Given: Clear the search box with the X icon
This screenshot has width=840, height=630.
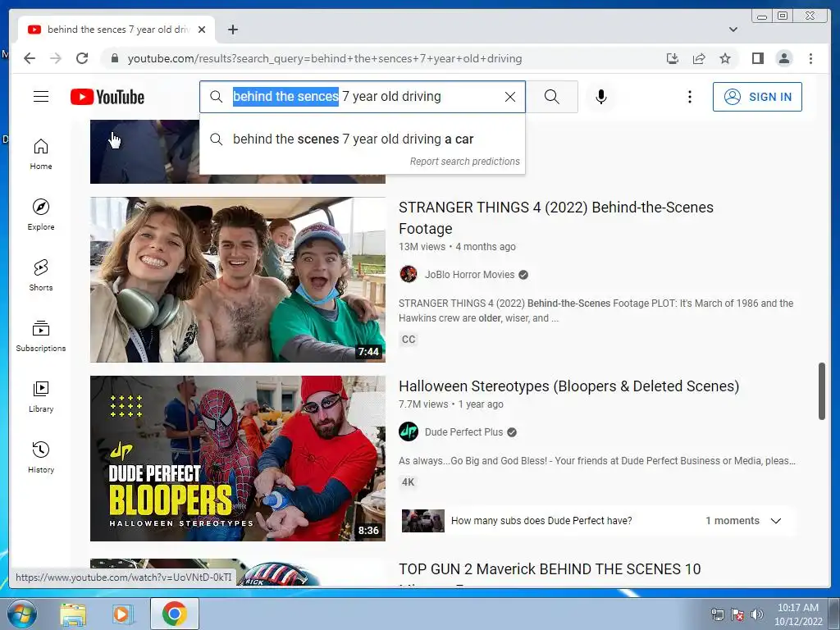Looking at the screenshot, I should 510,97.
